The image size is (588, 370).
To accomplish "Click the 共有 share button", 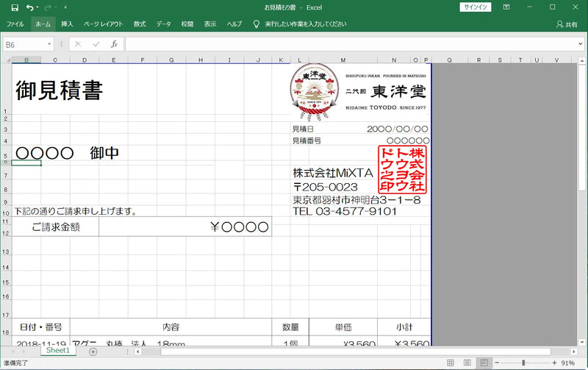I will point(567,24).
